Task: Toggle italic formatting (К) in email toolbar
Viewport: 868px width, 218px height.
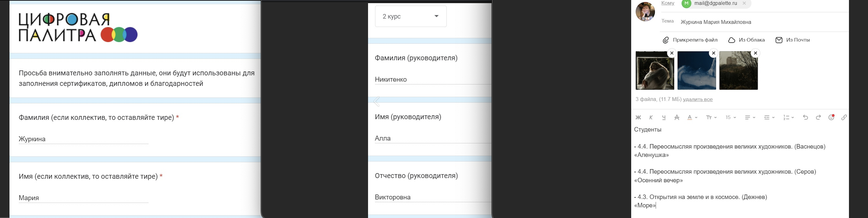Action: pos(651,118)
